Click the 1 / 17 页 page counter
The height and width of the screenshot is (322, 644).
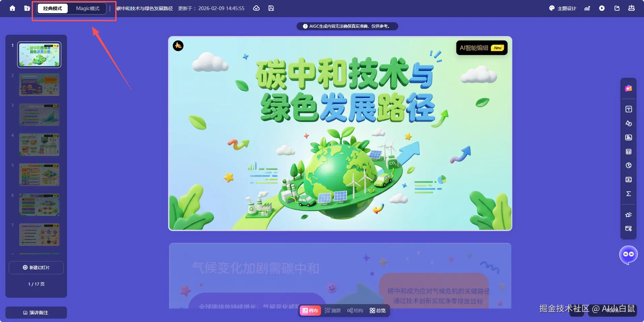pyautogui.click(x=36, y=284)
